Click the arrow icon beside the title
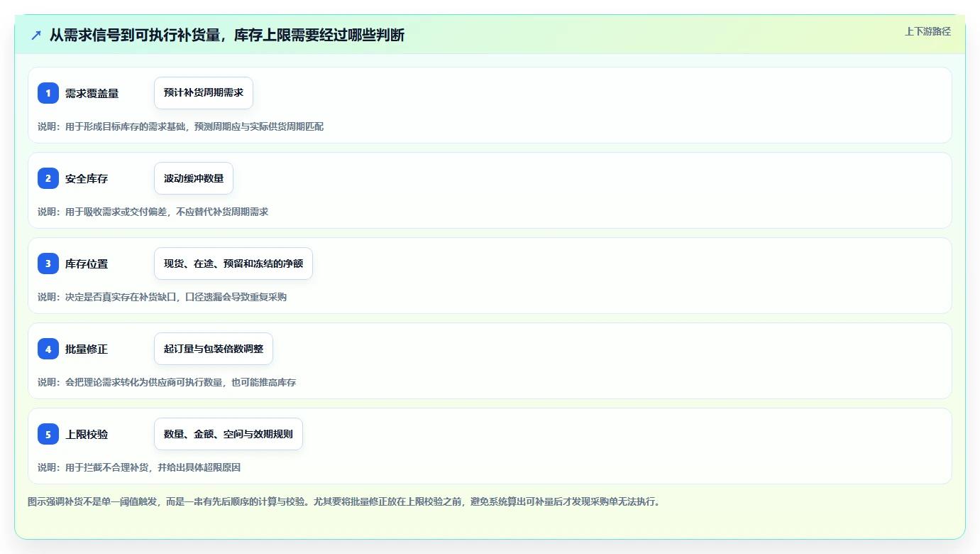 pos(36,36)
